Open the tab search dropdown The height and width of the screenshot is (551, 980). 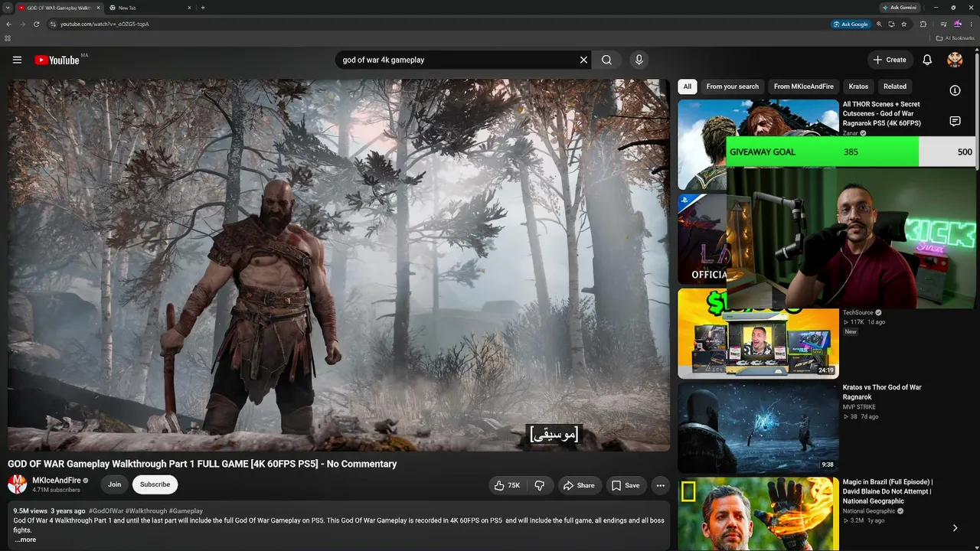pyautogui.click(x=7, y=8)
